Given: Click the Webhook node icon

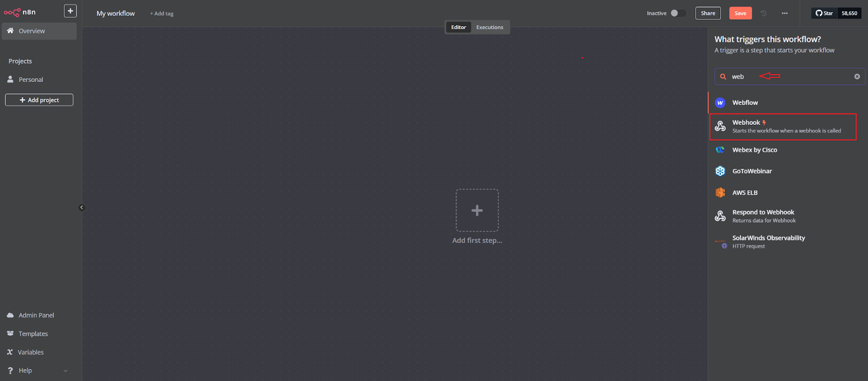Looking at the screenshot, I should [720, 126].
